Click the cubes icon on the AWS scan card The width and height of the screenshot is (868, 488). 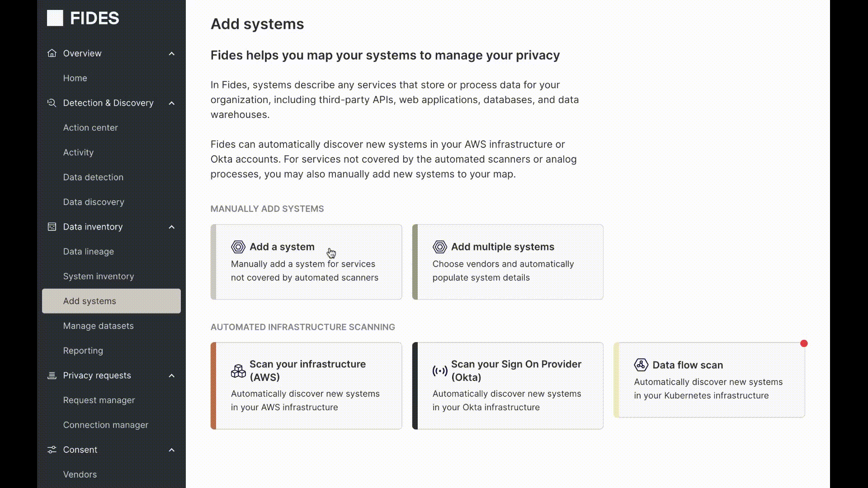[238, 371]
